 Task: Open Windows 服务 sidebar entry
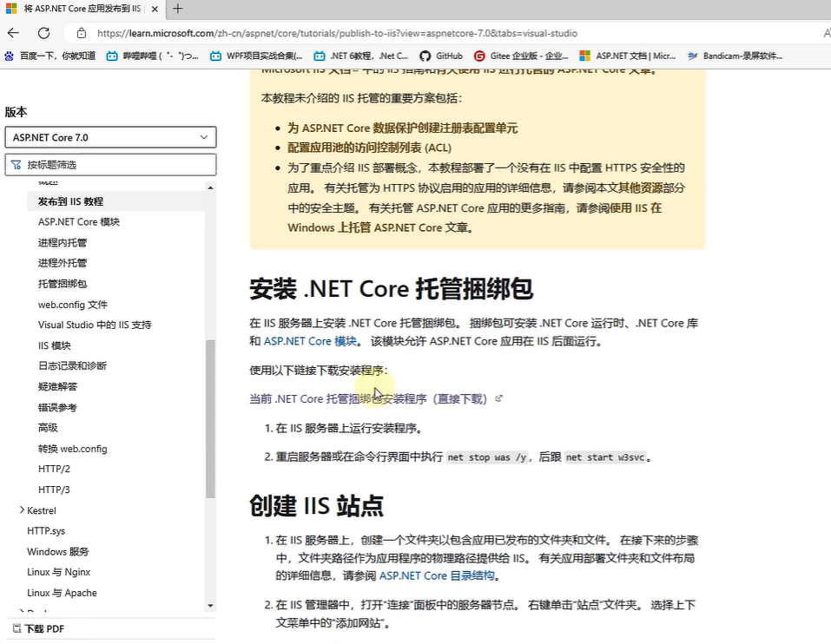tap(58, 551)
